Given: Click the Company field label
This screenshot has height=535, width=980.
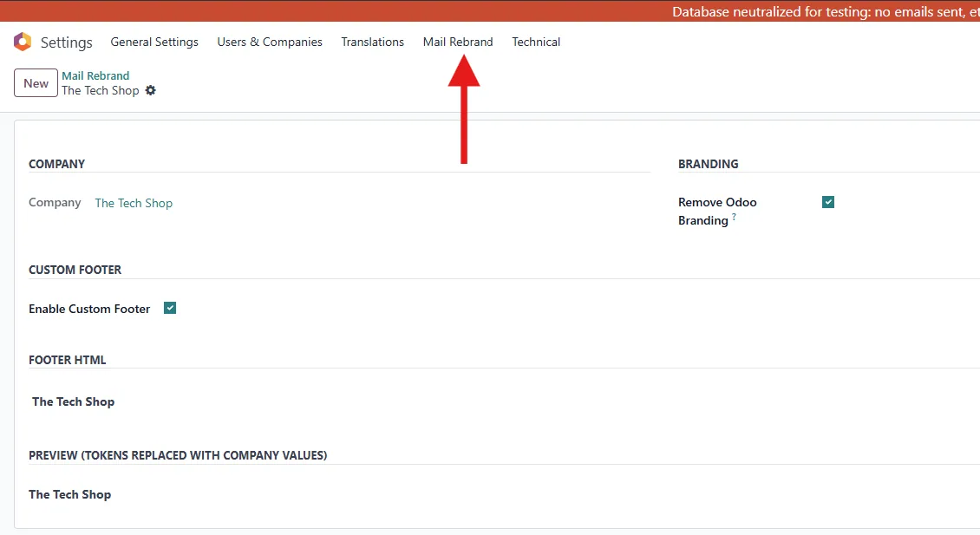Looking at the screenshot, I should (x=55, y=203).
